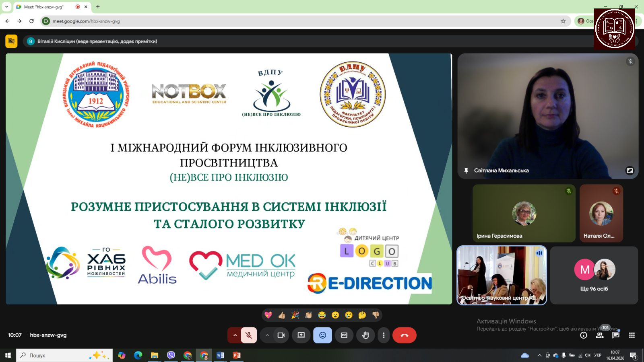Image resolution: width=644 pixels, height=362 pixels.
Task: Click the Present screen share icon
Action: 301,335
